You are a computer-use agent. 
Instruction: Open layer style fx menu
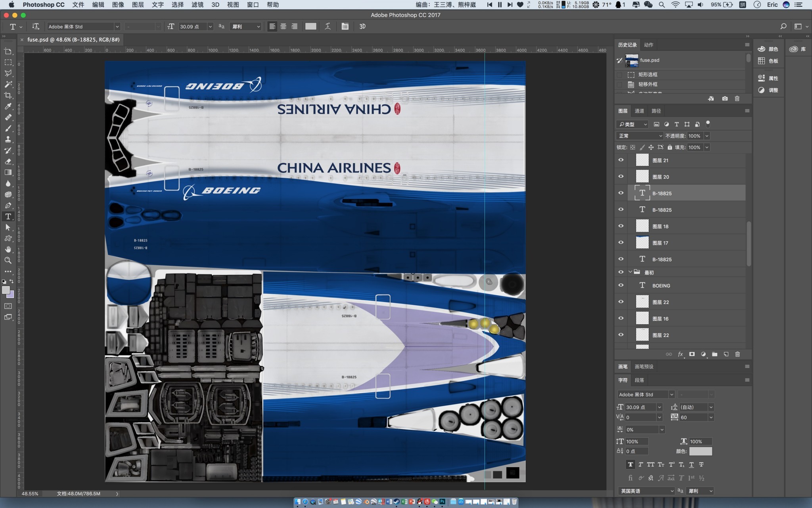[x=680, y=354]
